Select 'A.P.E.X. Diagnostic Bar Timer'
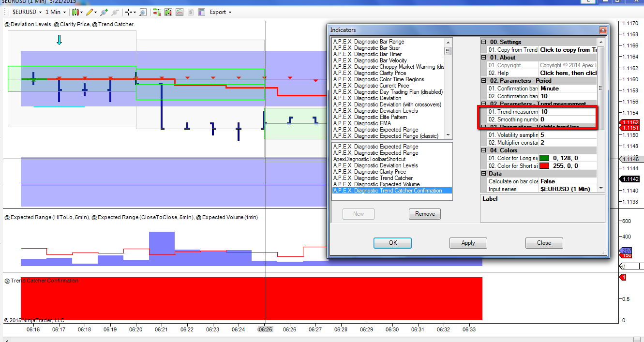This screenshot has width=644, height=342. (x=368, y=54)
